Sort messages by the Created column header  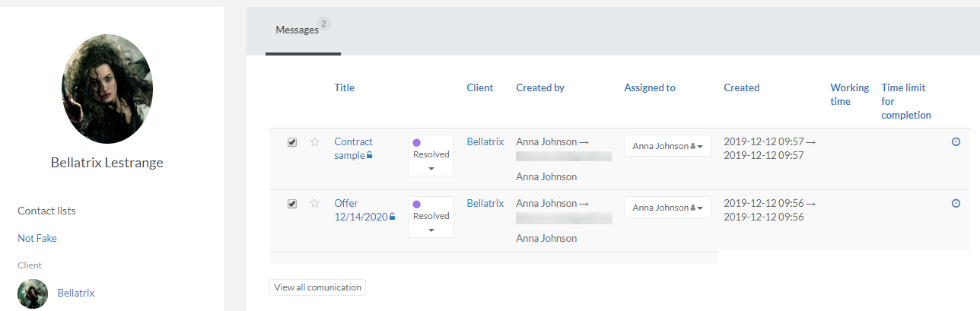(x=741, y=87)
